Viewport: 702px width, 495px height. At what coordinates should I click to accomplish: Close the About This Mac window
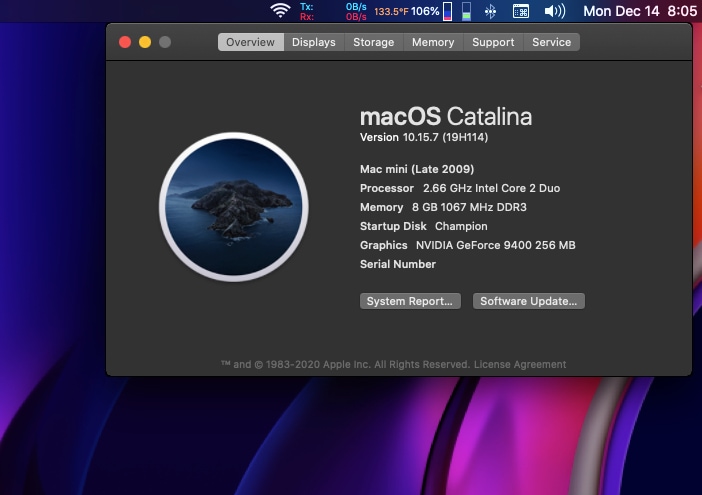pyautogui.click(x=125, y=42)
